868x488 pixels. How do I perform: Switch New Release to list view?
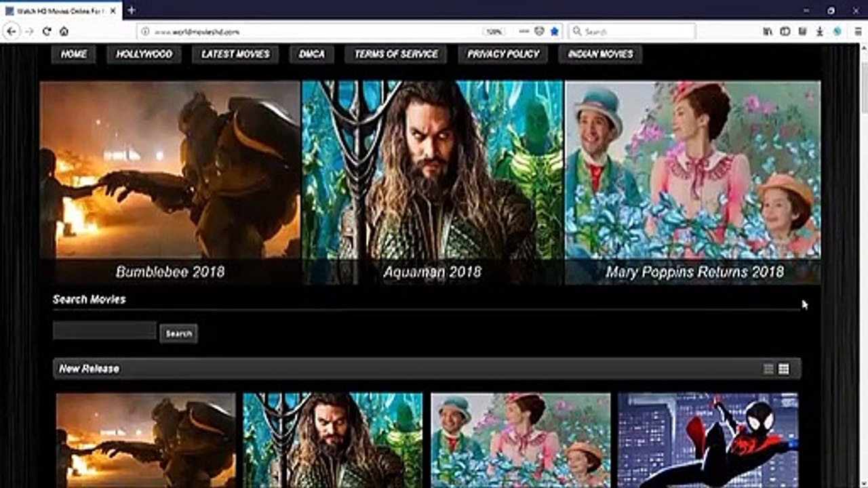pyautogui.click(x=768, y=369)
